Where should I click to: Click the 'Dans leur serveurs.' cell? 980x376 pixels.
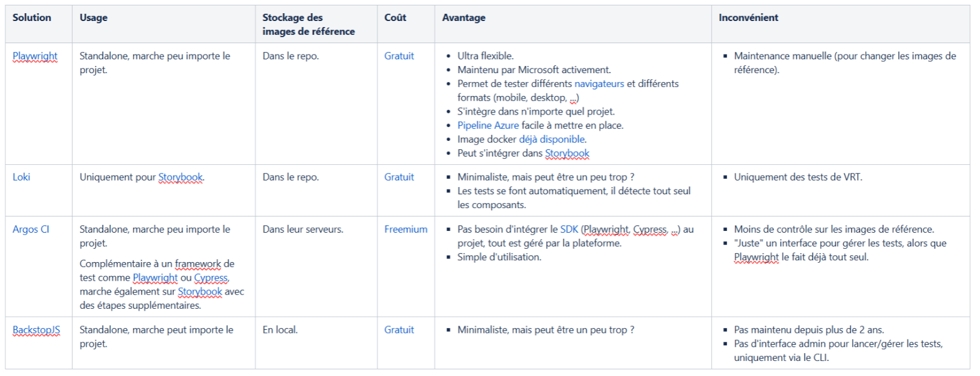[302, 229]
